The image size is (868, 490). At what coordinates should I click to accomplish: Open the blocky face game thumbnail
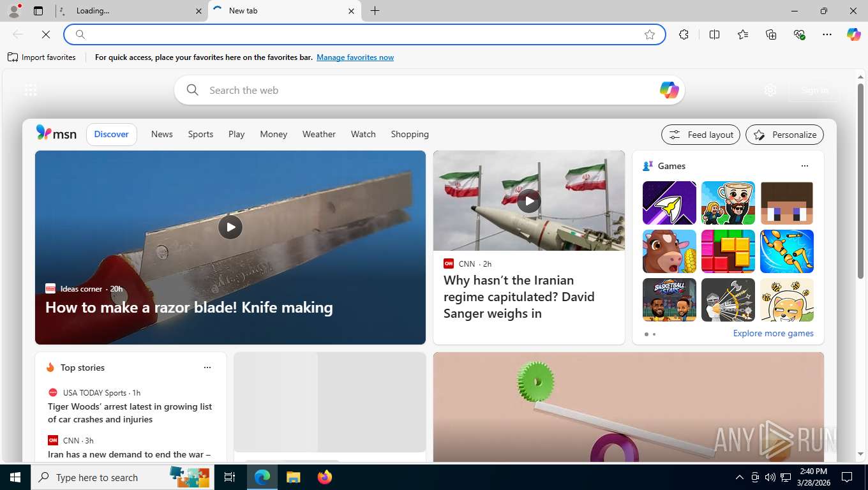coord(787,203)
